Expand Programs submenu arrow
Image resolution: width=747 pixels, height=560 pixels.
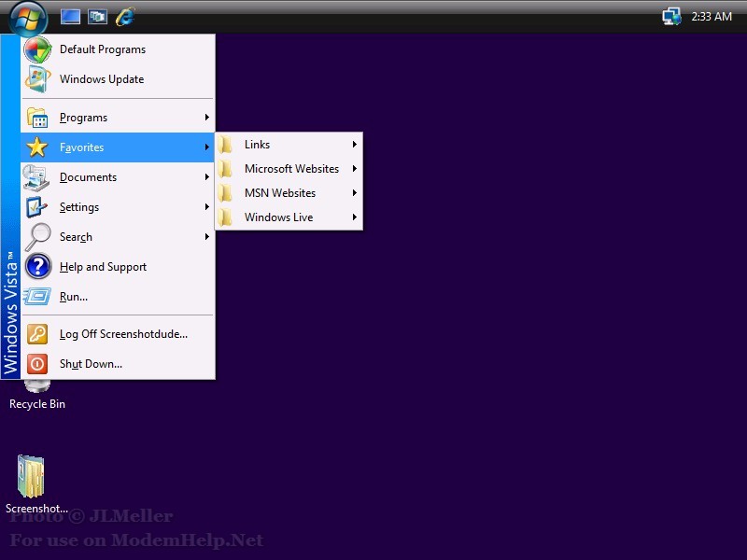tap(206, 118)
